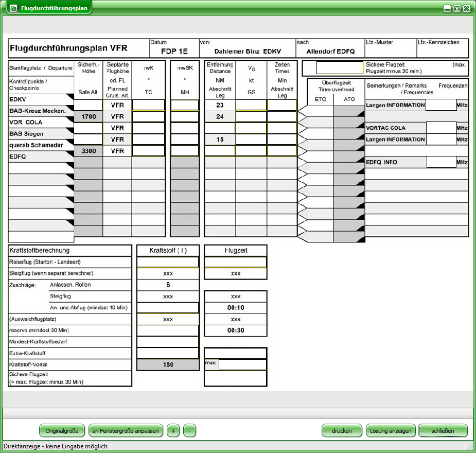Print the plan with 'drucken'
This screenshot has height=453, width=476.
click(x=342, y=430)
